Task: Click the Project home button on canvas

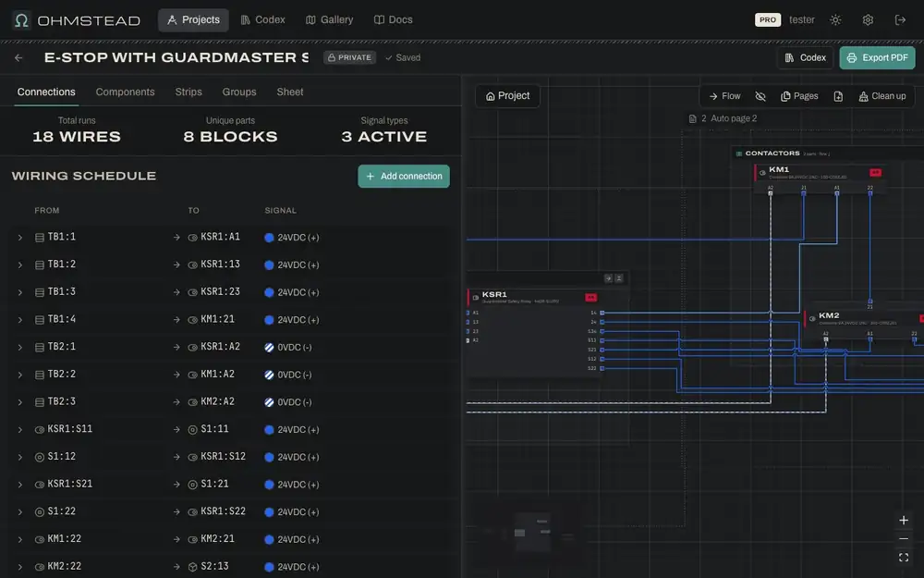Action: click(x=507, y=96)
